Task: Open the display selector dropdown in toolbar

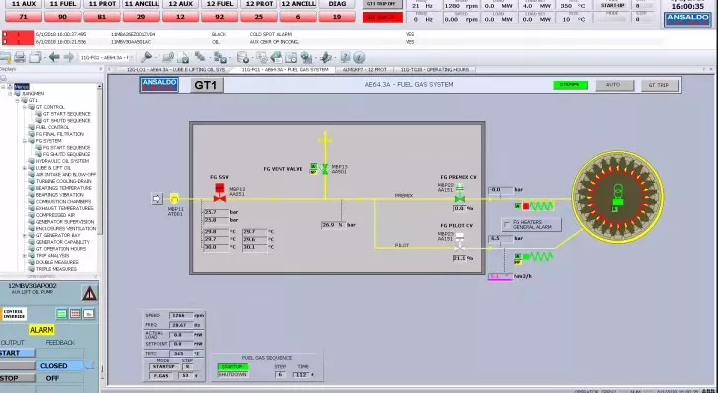Action: click(x=105, y=57)
